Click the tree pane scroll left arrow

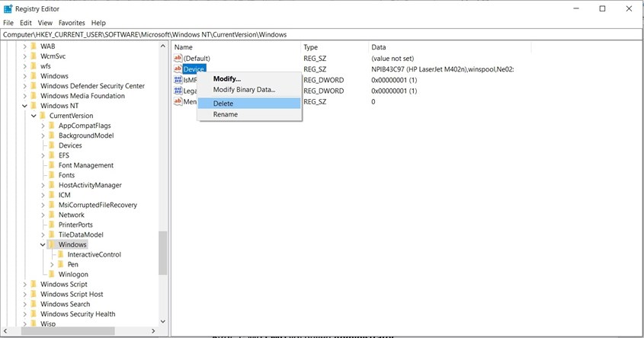tap(5, 330)
